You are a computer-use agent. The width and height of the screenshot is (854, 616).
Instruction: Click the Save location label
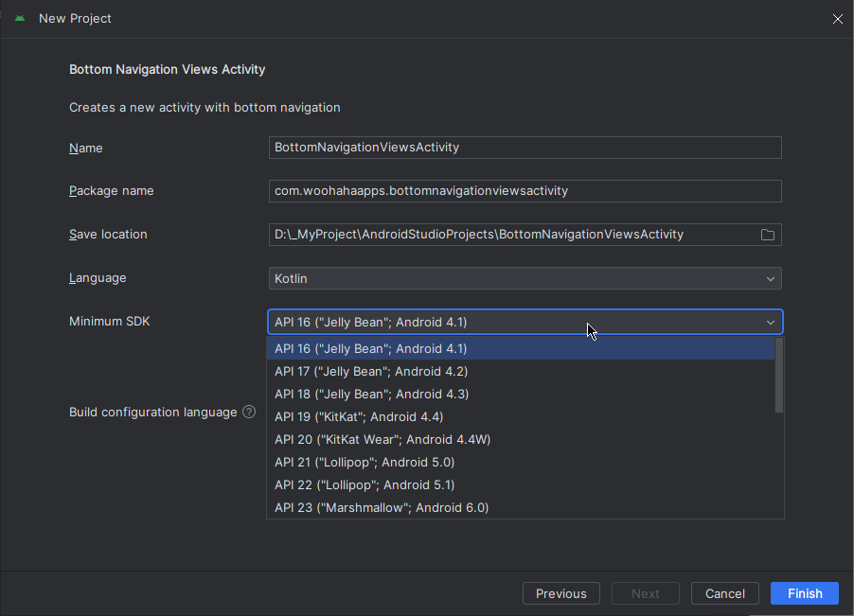coord(108,234)
